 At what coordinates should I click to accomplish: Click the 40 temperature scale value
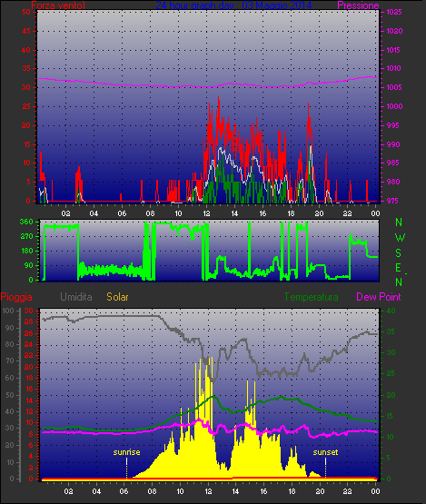click(391, 311)
